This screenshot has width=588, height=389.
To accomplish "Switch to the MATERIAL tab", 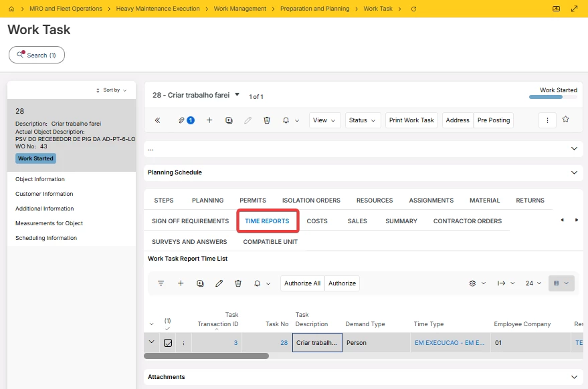I will point(484,201).
